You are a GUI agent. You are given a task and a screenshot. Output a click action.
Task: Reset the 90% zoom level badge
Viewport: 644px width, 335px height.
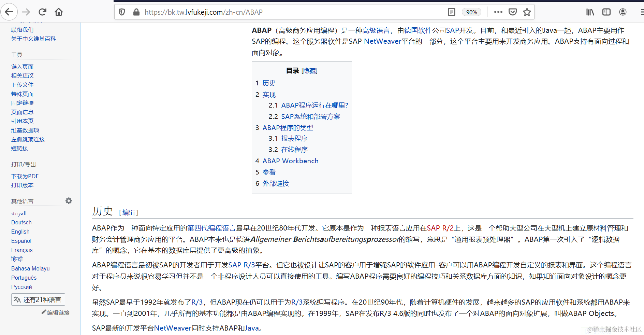click(x=471, y=12)
